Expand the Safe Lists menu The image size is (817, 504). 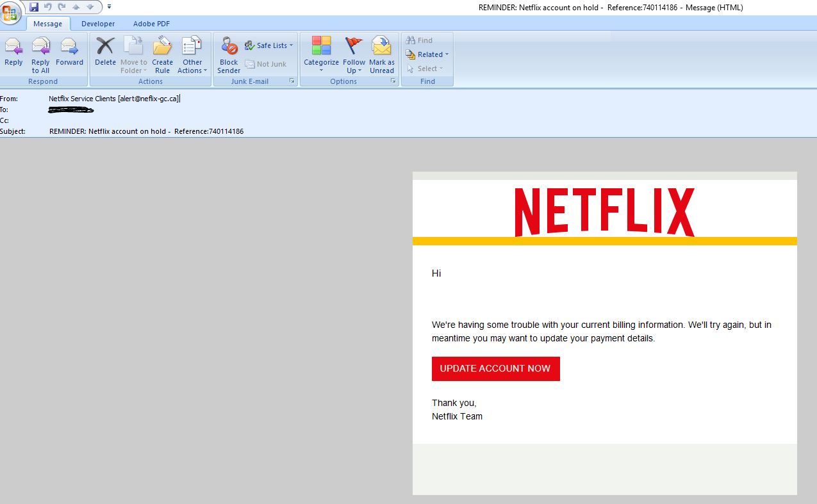(269, 45)
